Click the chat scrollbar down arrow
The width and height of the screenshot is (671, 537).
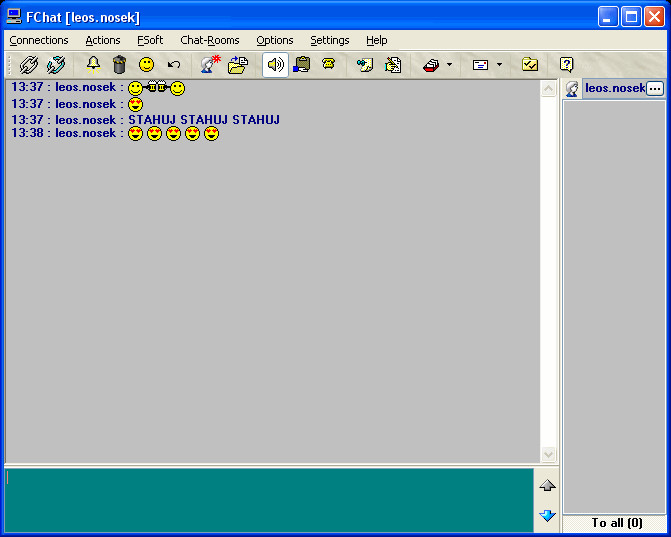[549, 454]
